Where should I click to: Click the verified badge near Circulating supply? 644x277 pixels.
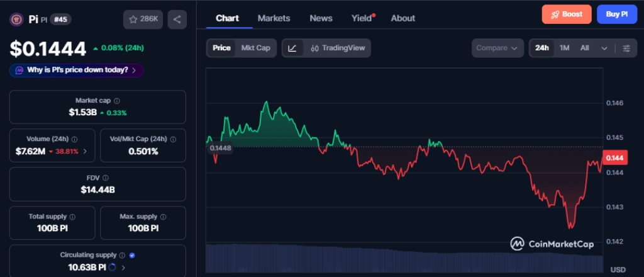(x=132, y=255)
